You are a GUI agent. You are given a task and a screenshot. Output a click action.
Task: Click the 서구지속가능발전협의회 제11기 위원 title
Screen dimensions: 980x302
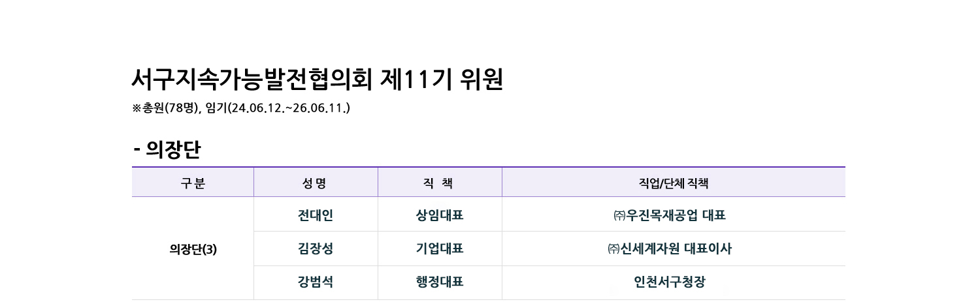[x=317, y=80]
